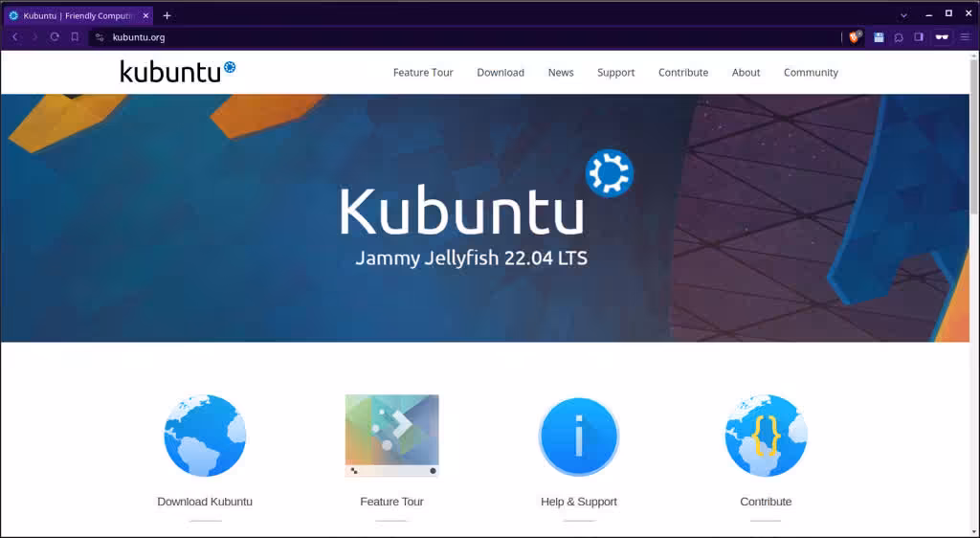Image resolution: width=980 pixels, height=538 pixels.
Task: Open the extensions puzzle icon
Action: tap(899, 37)
